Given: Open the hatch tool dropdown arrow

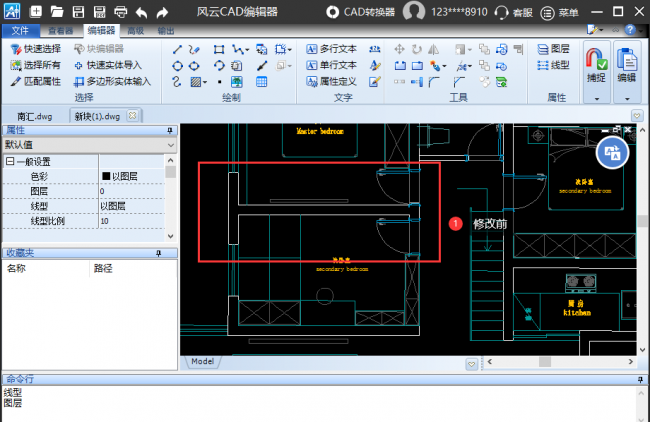Looking at the screenshot, I should tap(205, 82).
